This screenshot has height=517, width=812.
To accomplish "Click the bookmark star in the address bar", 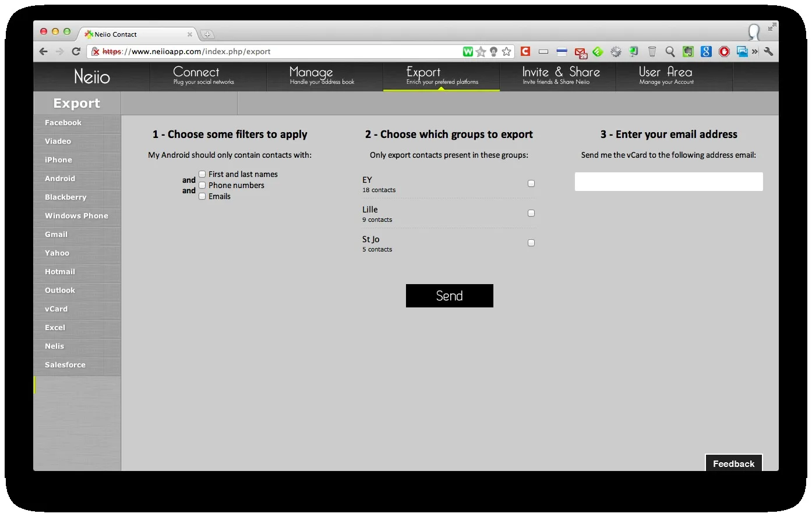I will (x=507, y=52).
